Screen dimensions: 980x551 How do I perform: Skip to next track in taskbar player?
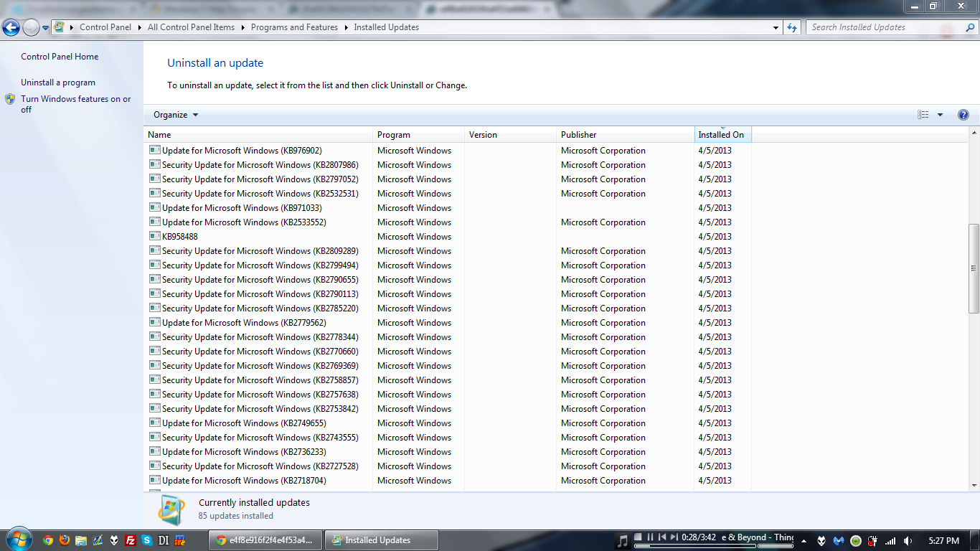click(x=674, y=537)
